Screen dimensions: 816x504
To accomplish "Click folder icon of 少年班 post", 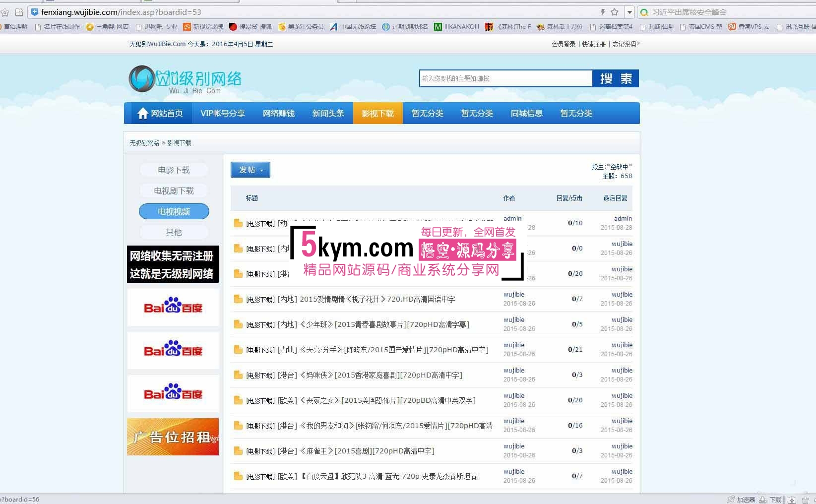I will click(238, 324).
